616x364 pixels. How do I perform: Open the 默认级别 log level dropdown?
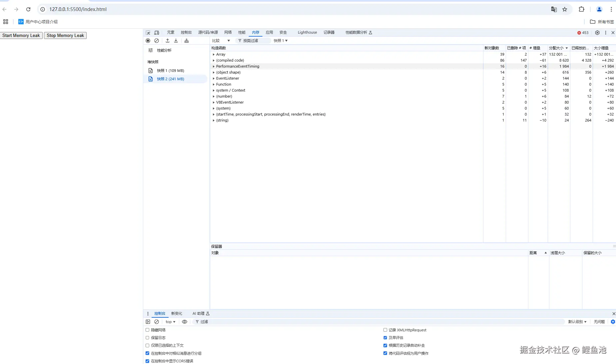[577, 322]
